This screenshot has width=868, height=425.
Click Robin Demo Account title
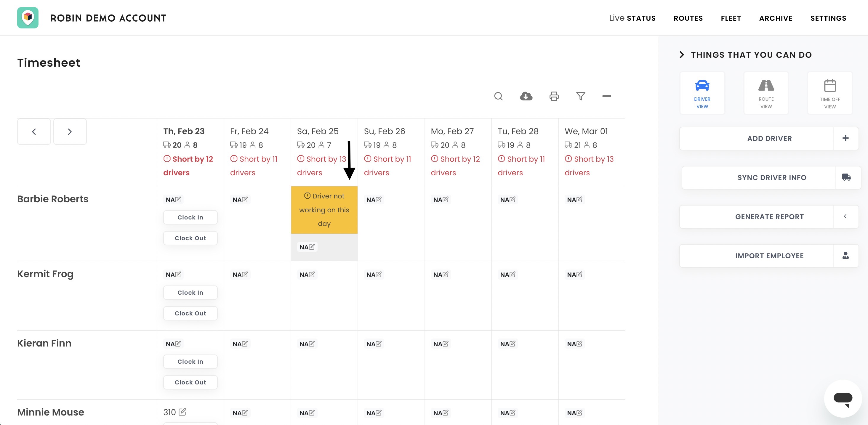tap(108, 18)
